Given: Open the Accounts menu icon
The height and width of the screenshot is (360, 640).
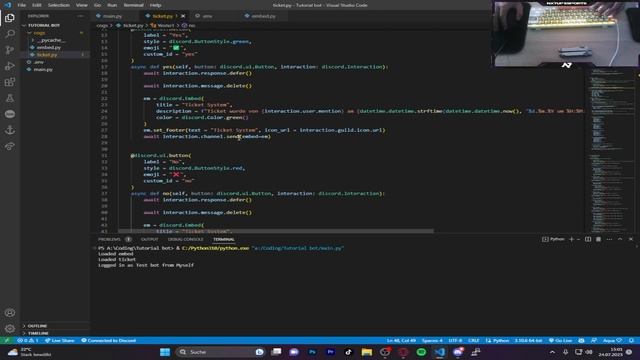Looking at the screenshot, I should pos(10,313).
